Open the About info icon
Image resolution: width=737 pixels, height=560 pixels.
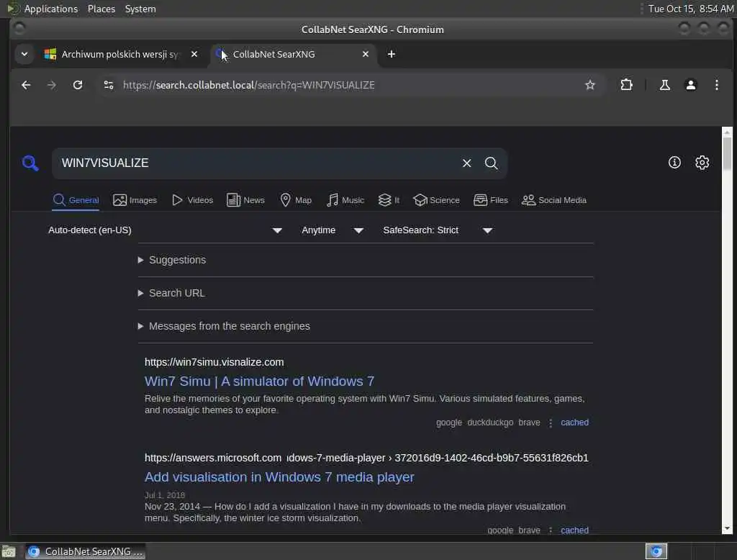(674, 163)
